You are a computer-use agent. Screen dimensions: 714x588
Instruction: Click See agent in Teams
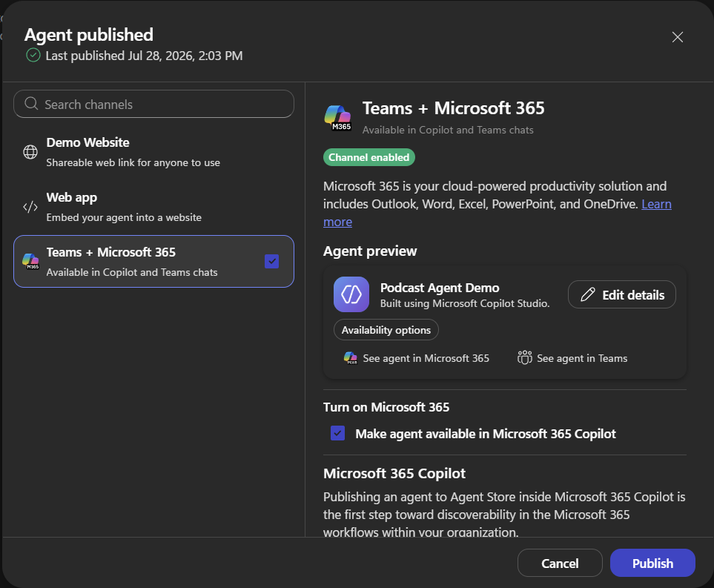click(572, 358)
